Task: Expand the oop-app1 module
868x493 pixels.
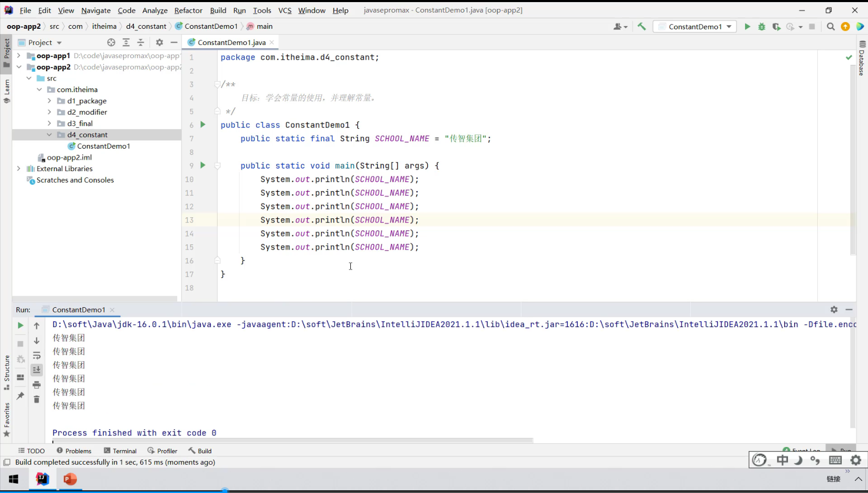Action: (x=19, y=55)
